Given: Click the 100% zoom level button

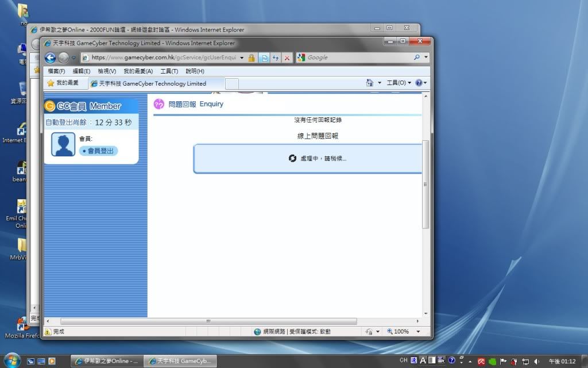Looking at the screenshot, I should point(398,332).
